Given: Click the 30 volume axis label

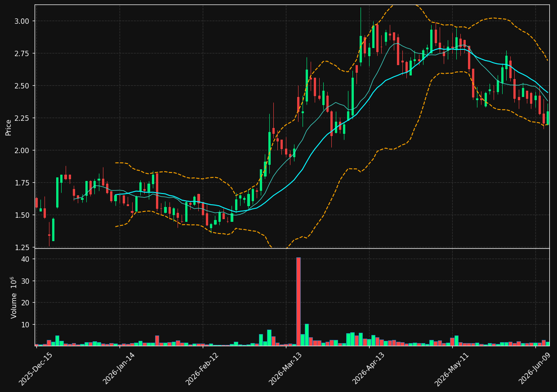Looking at the screenshot, I should click(x=26, y=281).
